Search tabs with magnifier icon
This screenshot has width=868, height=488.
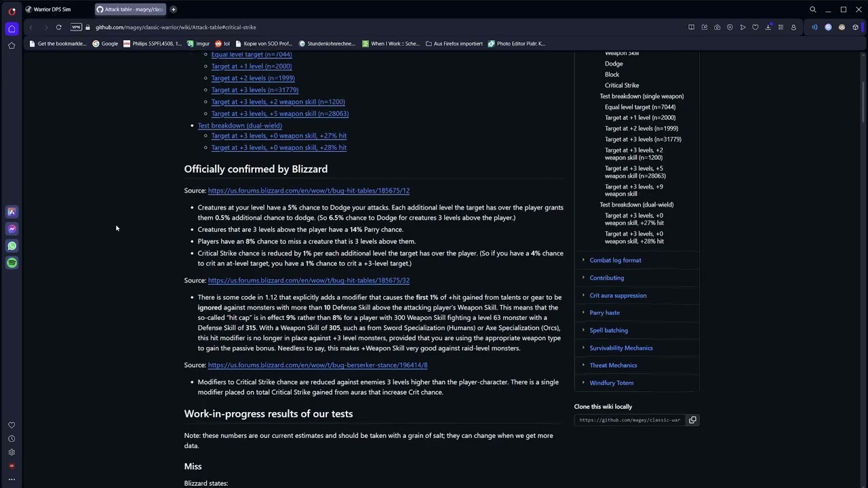coord(812,9)
